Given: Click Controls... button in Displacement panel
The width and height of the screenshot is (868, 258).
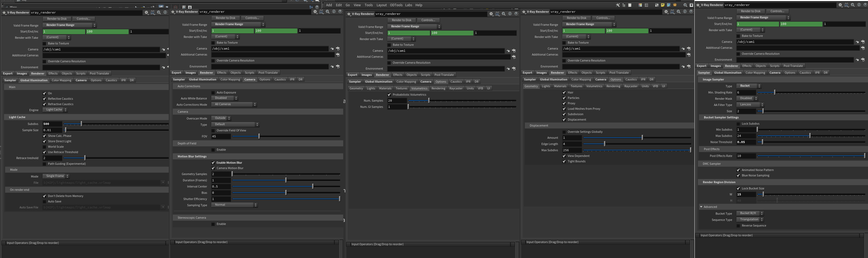Looking at the screenshot, I should point(603,18).
